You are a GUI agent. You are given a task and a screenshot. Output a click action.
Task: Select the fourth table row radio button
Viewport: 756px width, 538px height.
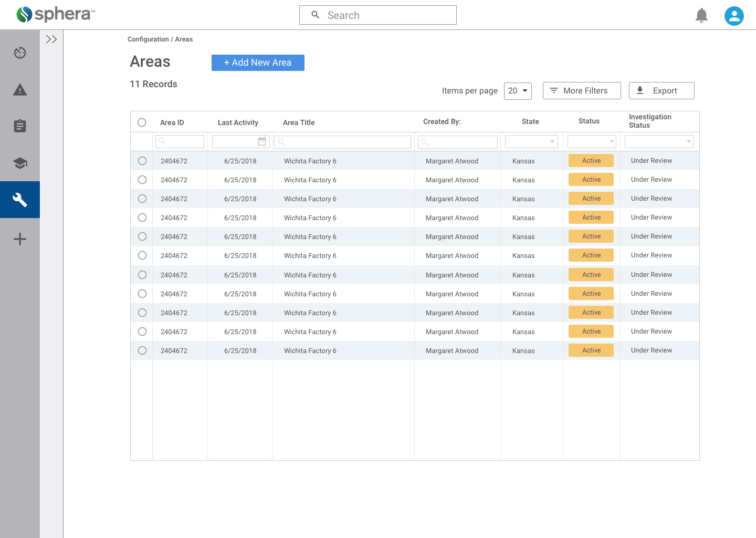coord(142,218)
